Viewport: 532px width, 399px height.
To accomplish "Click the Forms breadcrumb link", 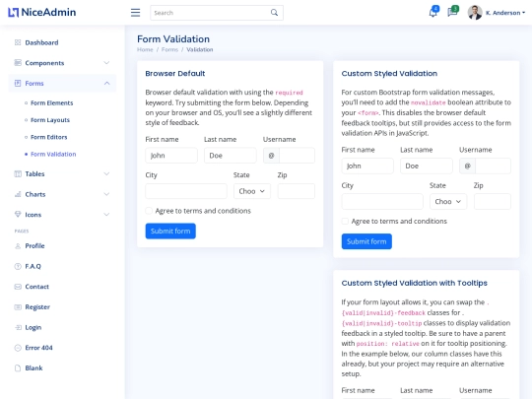I will pos(169,49).
